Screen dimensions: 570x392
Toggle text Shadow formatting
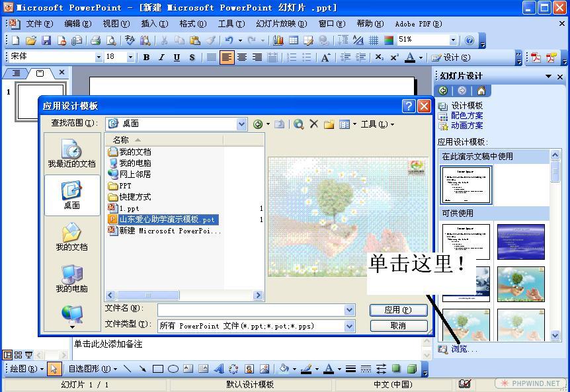pos(192,57)
